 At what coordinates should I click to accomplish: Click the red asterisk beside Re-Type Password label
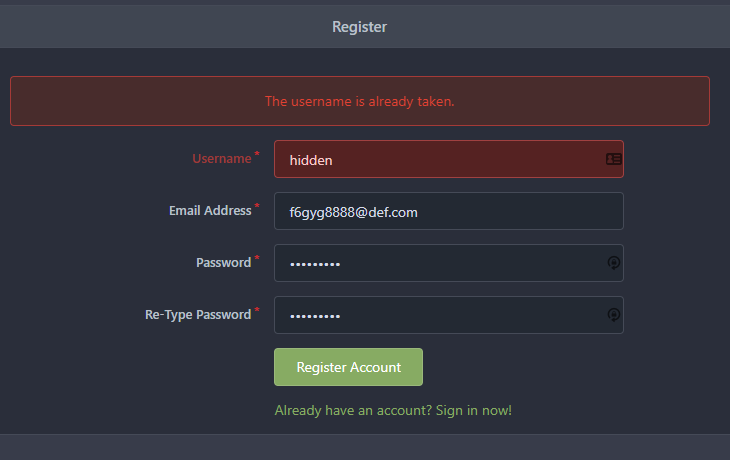click(x=257, y=310)
